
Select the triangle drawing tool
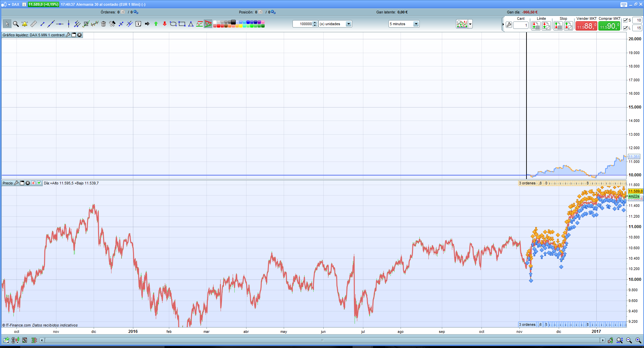click(x=191, y=24)
